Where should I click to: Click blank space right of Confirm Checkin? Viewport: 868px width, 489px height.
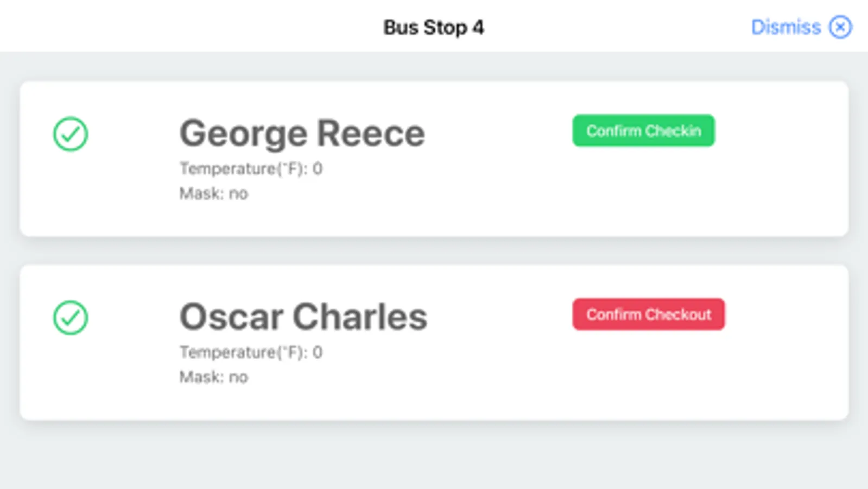point(782,131)
